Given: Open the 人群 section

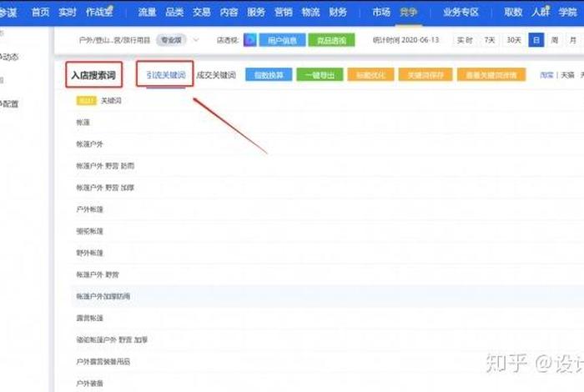Looking at the screenshot, I should coord(541,13).
